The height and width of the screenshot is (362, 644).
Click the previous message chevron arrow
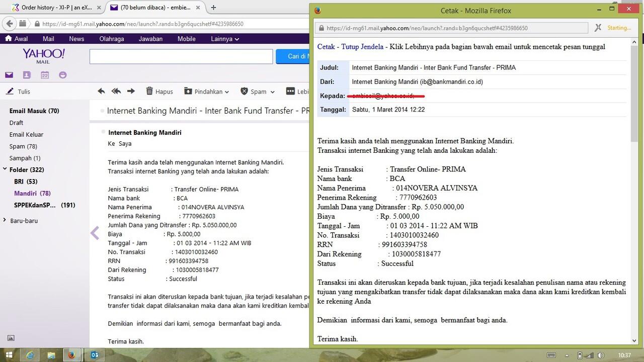(x=95, y=233)
